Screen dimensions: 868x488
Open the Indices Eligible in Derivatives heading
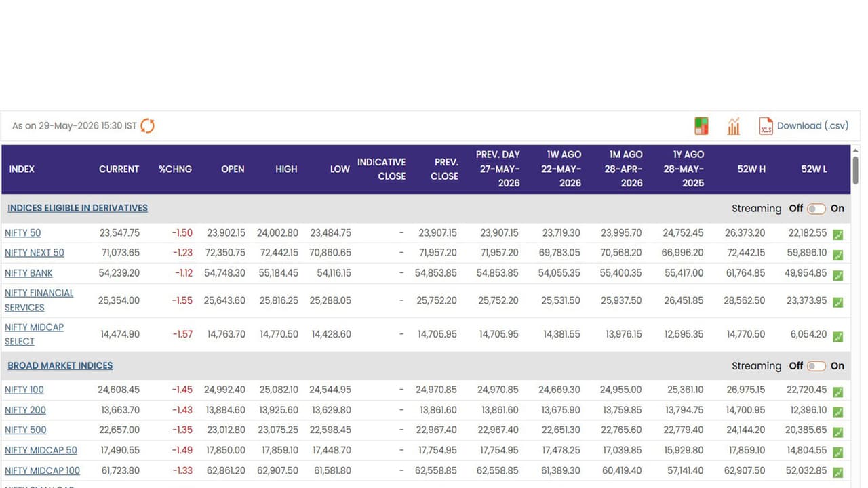point(77,208)
